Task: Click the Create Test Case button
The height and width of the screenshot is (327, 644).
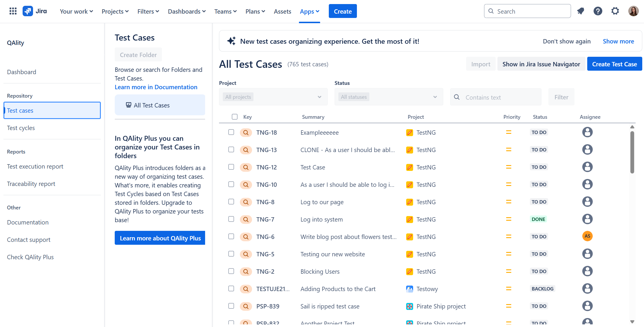Action: coord(614,64)
